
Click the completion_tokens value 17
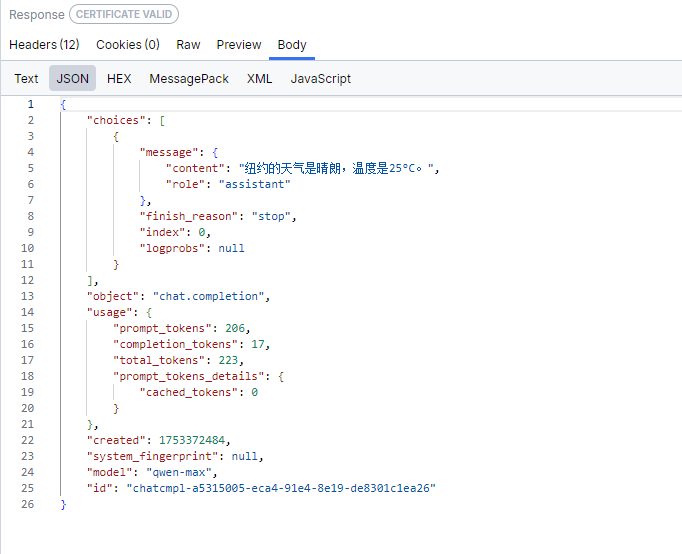pos(257,344)
